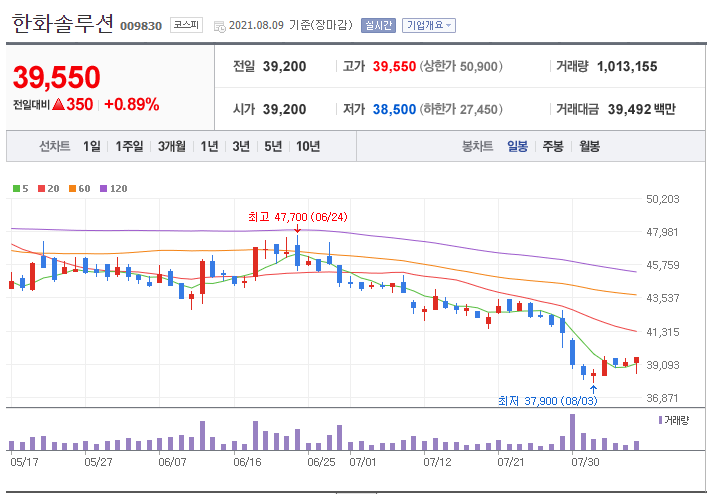Click the tallest volume bar near 07/30
The height and width of the screenshot is (494, 707).
pos(573,432)
